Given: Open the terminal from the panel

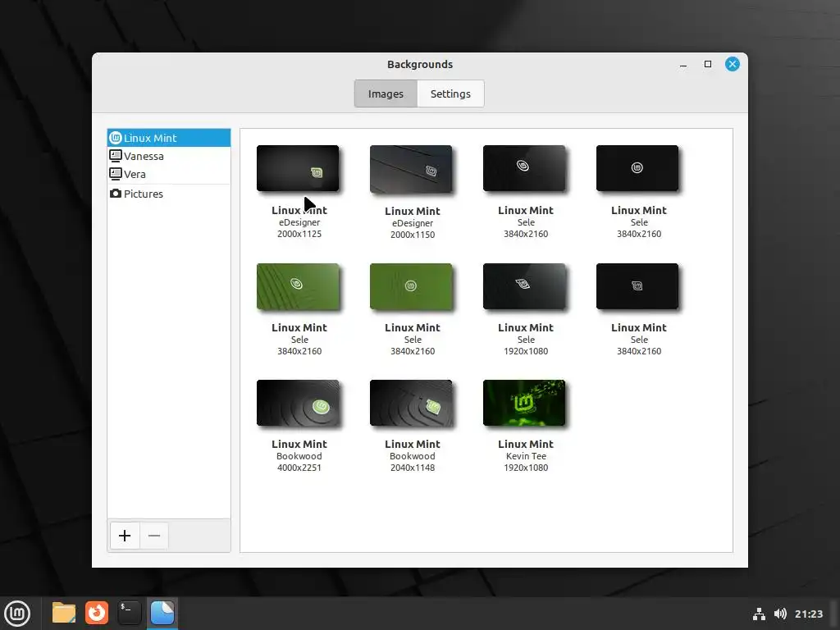Looking at the screenshot, I should point(129,613).
